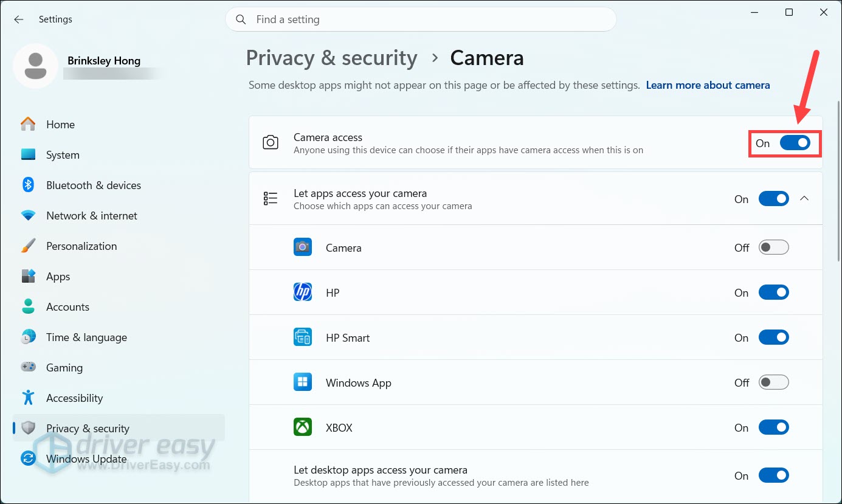Disable camera access for HP Smart

point(774,337)
